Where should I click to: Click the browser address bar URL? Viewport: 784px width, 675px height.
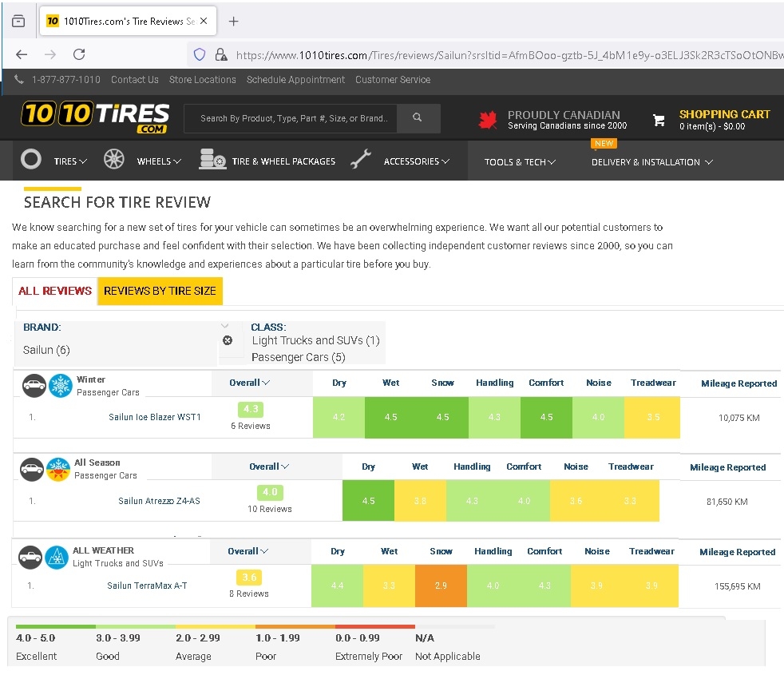509,55
